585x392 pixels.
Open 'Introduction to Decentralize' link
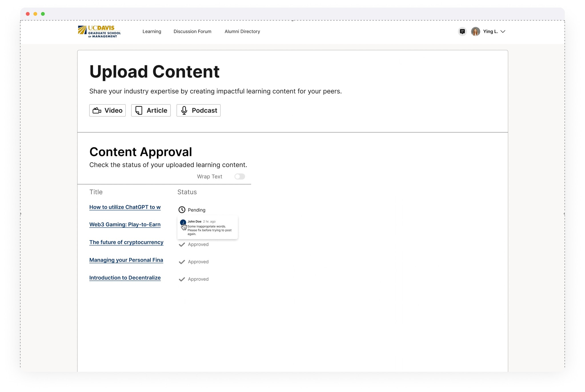pos(125,278)
